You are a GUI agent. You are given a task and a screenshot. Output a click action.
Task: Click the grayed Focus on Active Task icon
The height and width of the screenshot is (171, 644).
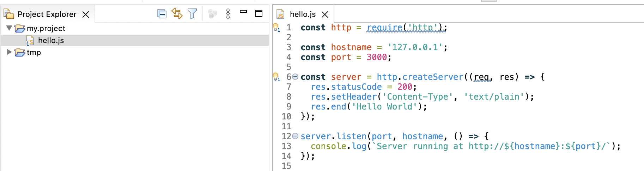[213, 14]
